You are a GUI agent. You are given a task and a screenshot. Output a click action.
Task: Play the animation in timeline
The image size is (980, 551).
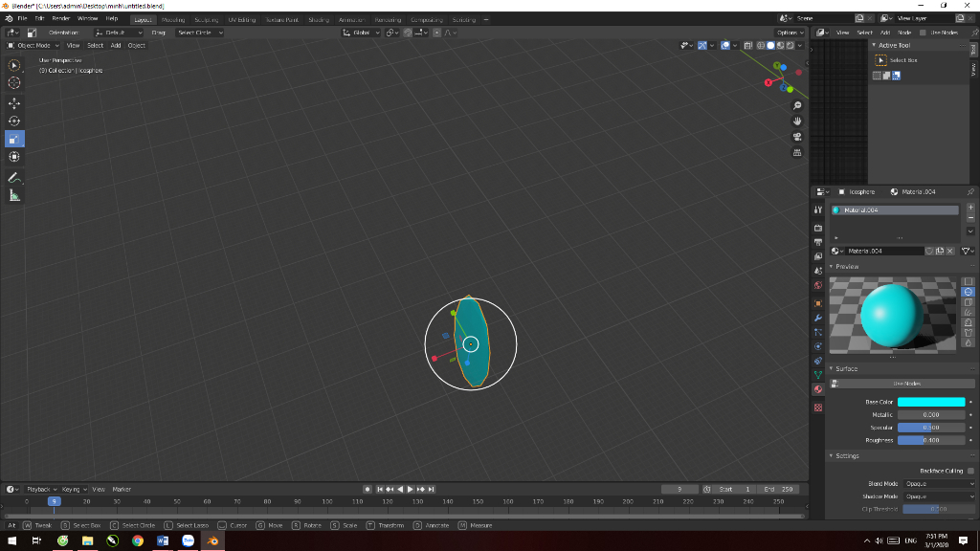tap(410, 490)
